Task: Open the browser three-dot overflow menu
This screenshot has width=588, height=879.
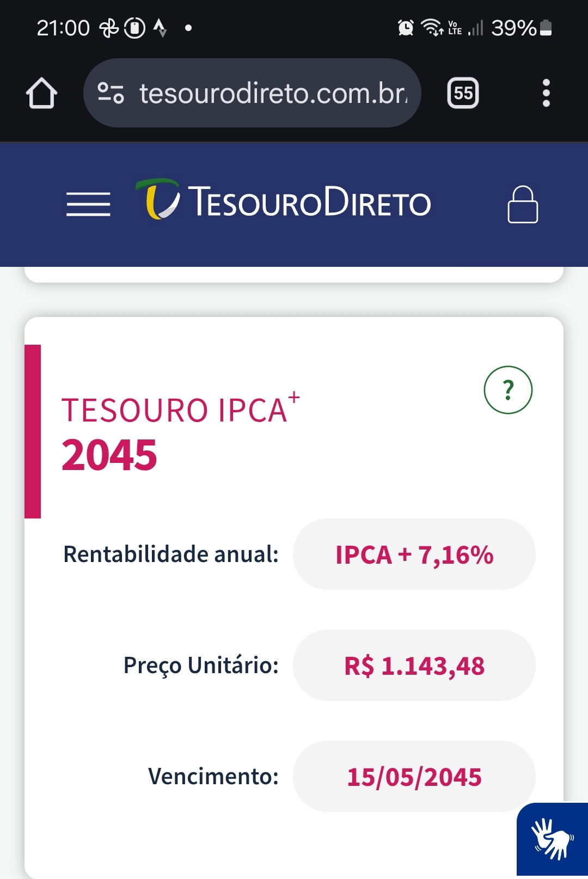Action: (546, 93)
